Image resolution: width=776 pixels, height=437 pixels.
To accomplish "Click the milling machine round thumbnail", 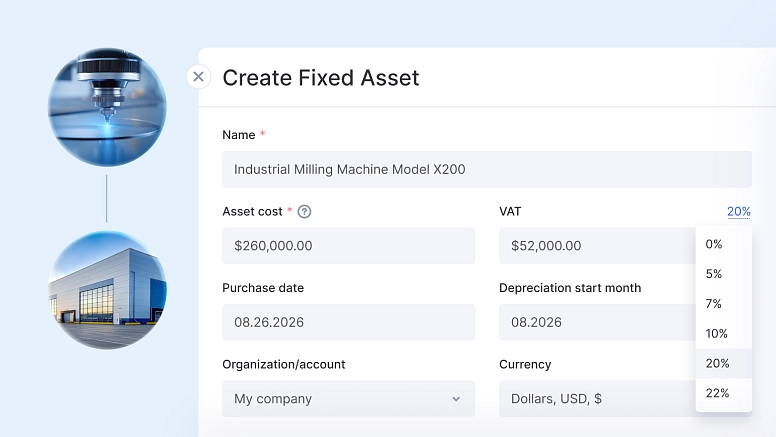I will point(107,107).
